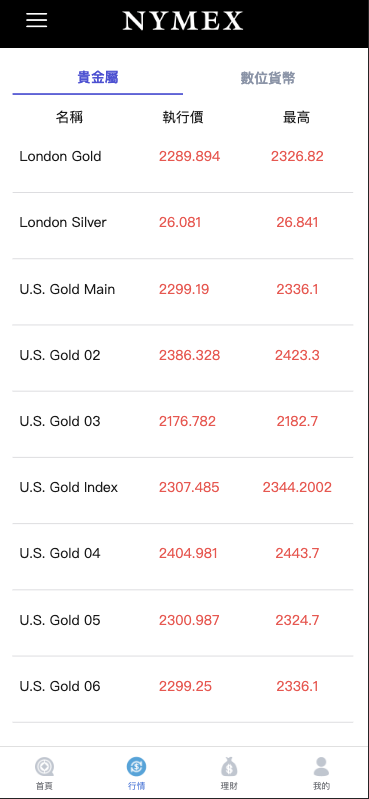Click the U.S. Gold 03 name
369x799 pixels.
(60, 421)
